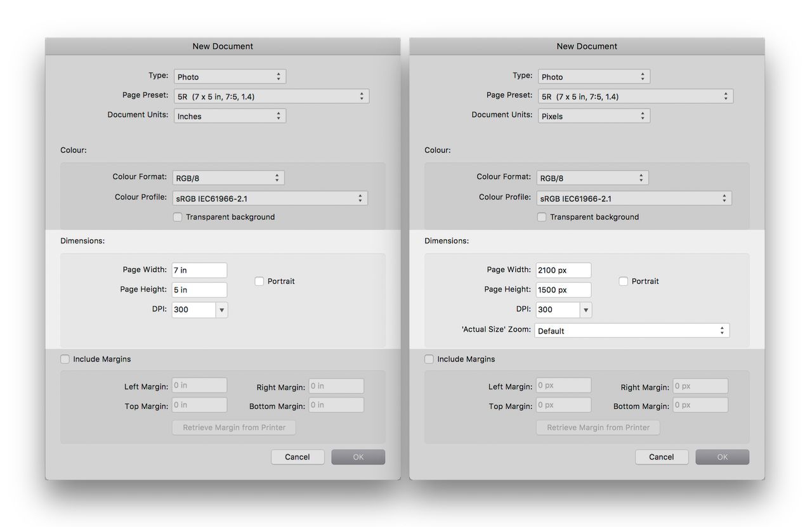Click Retrieve Margin from Printer in right dialog

click(x=598, y=427)
